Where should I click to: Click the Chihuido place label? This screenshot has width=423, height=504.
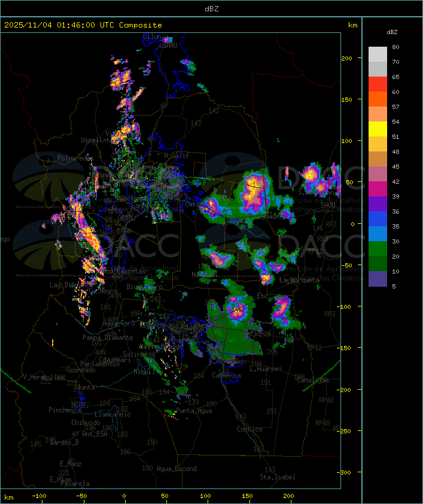pos(86,423)
